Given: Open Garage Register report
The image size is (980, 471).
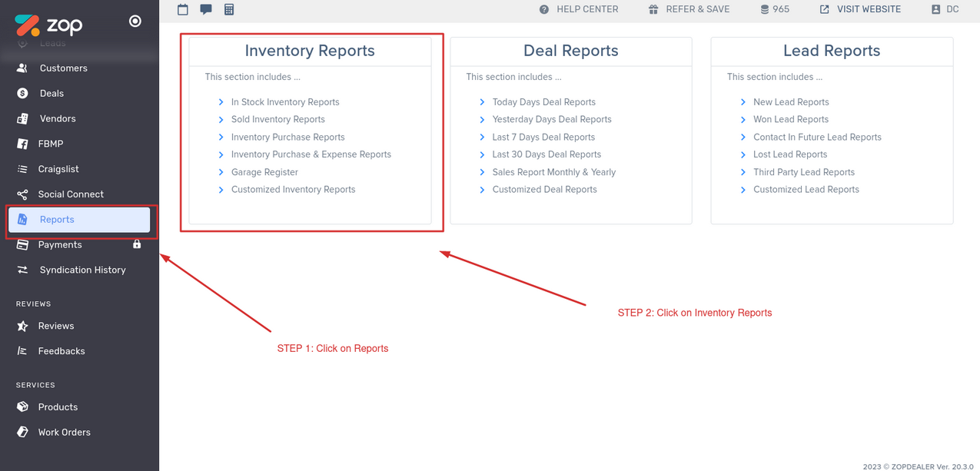Looking at the screenshot, I should [x=264, y=172].
